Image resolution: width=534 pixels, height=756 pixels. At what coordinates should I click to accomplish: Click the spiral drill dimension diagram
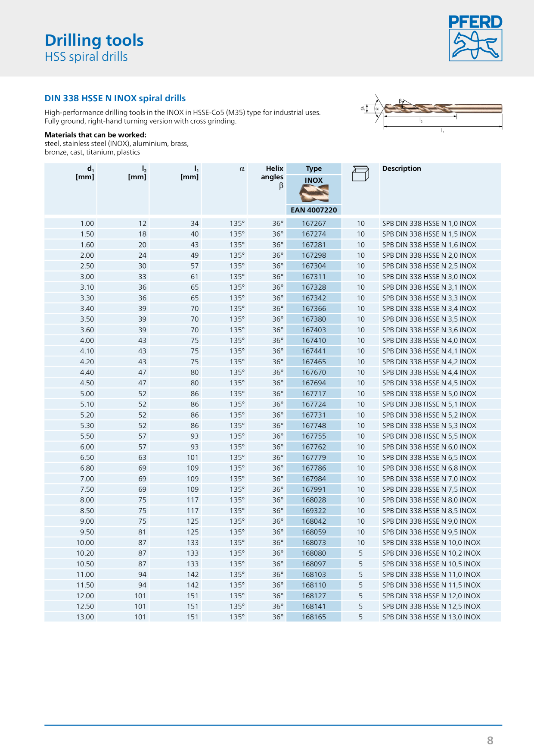point(432,114)
